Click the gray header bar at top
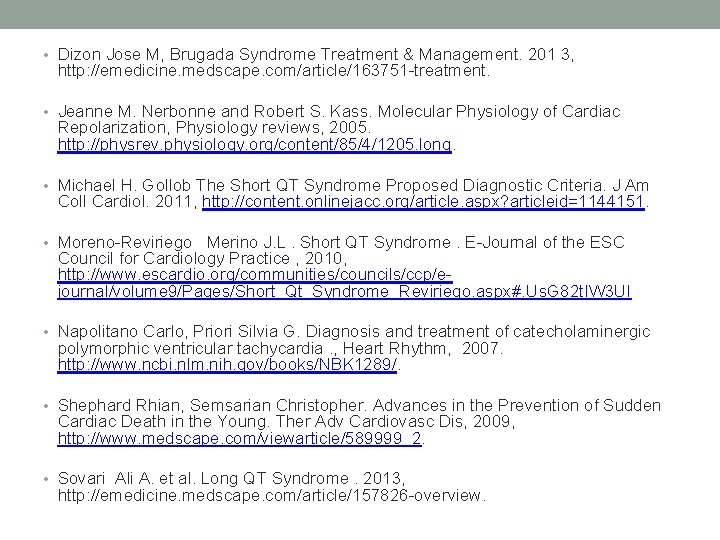Viewport: 720px width, 540px height. 360,14
